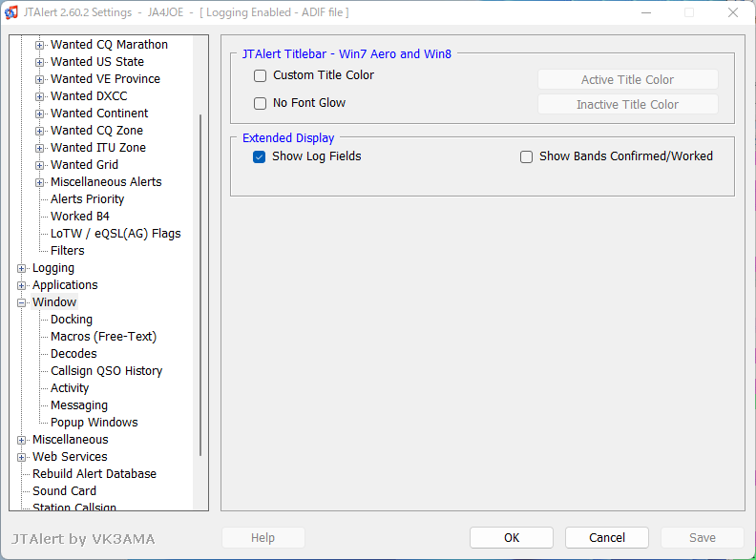Image resolution: width=756 pixels, height=560 pixels.
Task: Open the Docking settings page
Action: coord(72,320)
